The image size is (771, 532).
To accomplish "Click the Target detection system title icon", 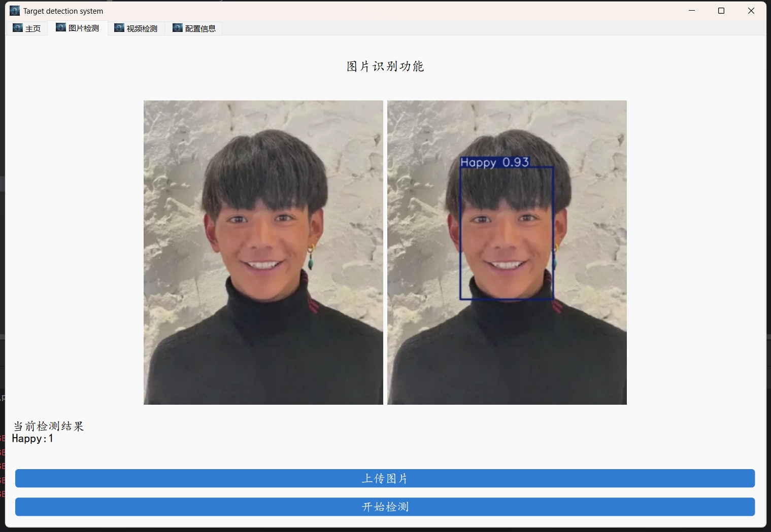I will [15, 11].
